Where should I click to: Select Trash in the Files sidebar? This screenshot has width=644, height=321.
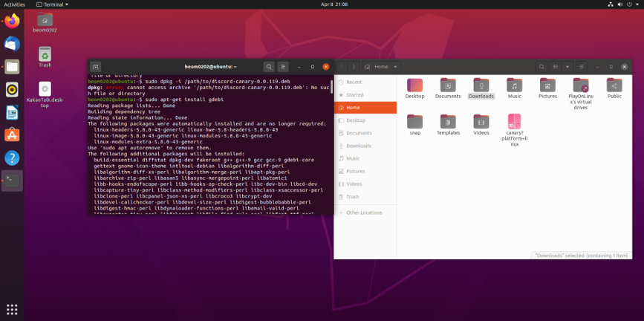(352, 196)
